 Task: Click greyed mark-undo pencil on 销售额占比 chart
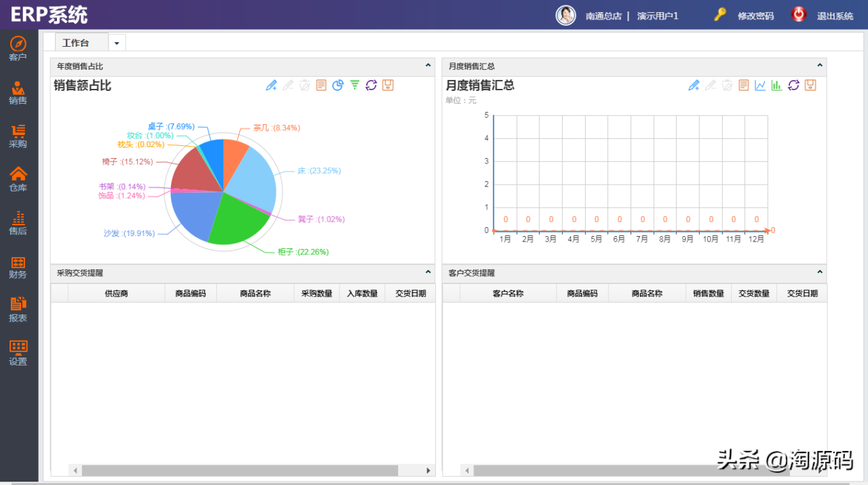pyautogui.click(x=288, y=85)
